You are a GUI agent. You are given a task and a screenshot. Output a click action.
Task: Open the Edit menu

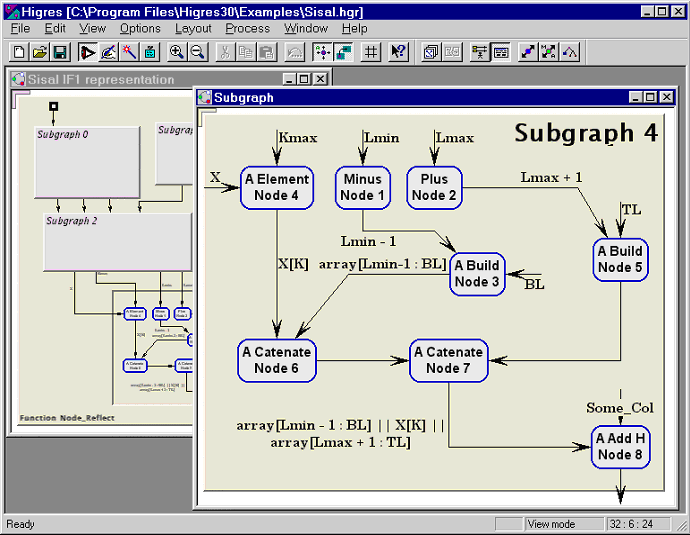pyautogui.click(x=55, y=29)
